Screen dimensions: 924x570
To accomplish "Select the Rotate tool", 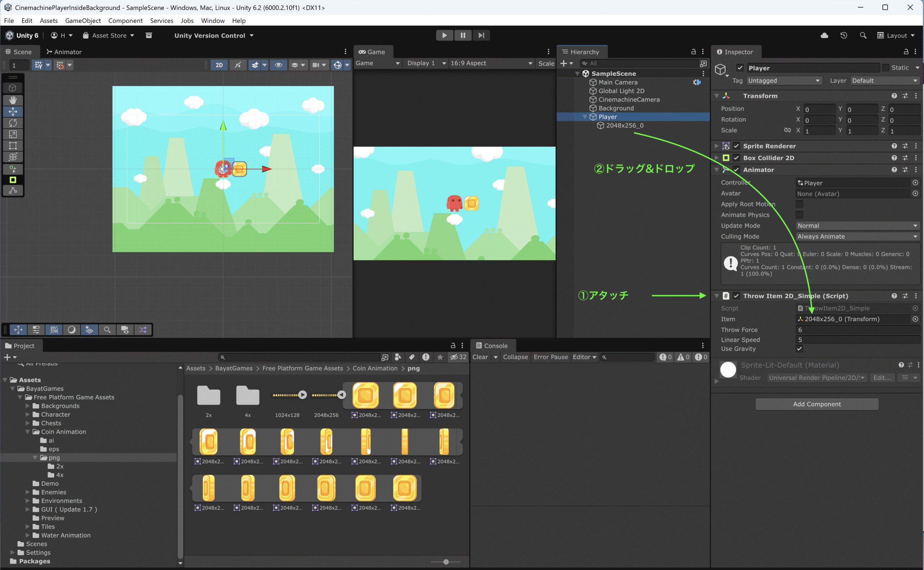I will click(13, 123).
